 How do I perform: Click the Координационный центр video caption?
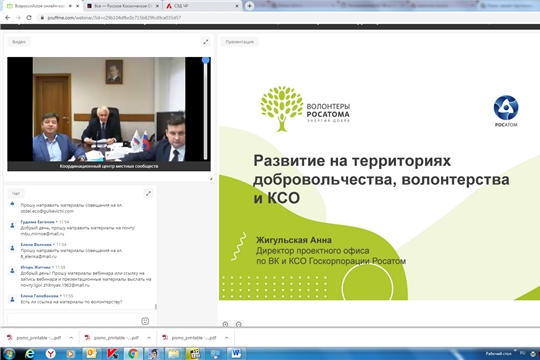(x=109, y=166)
